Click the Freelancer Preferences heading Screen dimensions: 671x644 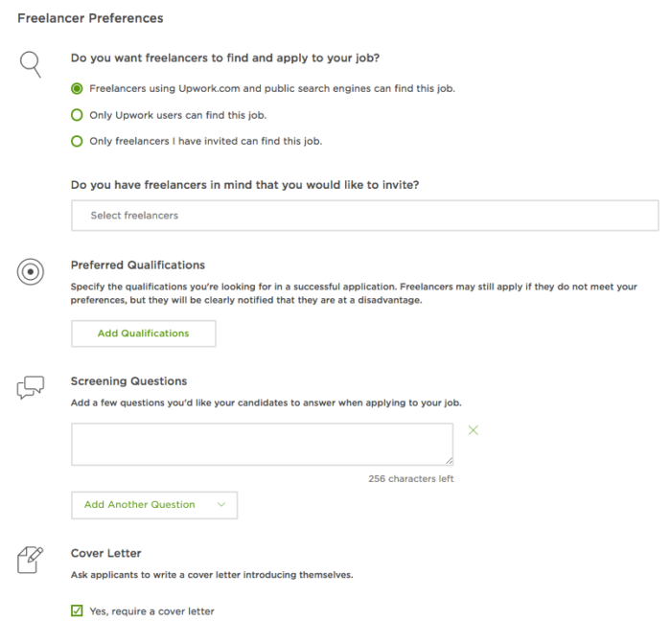[90, 18]
